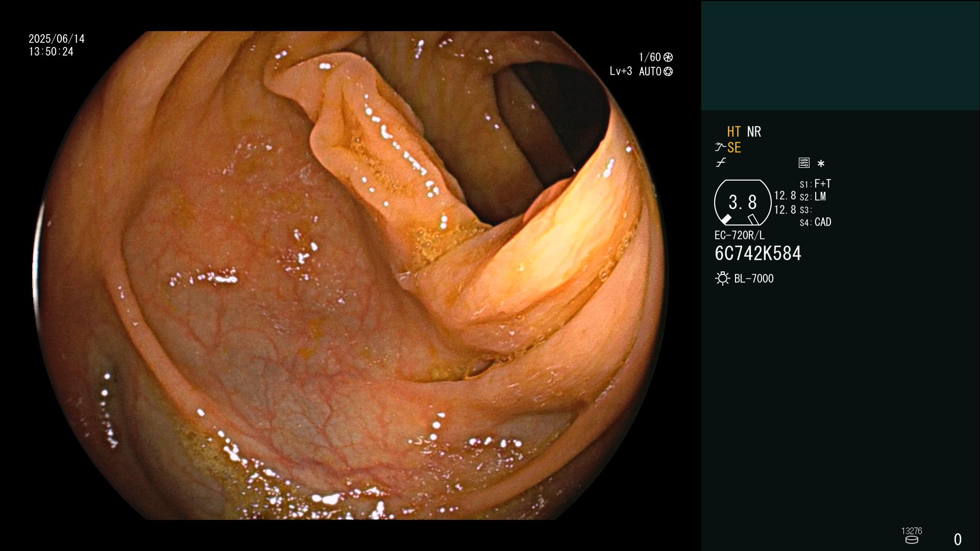Click the date 2025/06/14
Viewport: 980px width, 551px height.
pyautogui.click(x=57, y=39)
